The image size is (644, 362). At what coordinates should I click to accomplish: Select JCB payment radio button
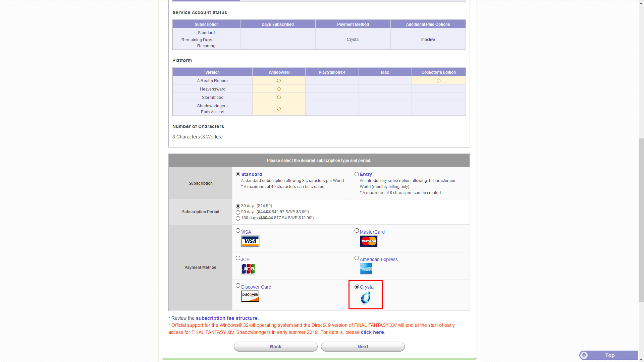tap(238, 258)
